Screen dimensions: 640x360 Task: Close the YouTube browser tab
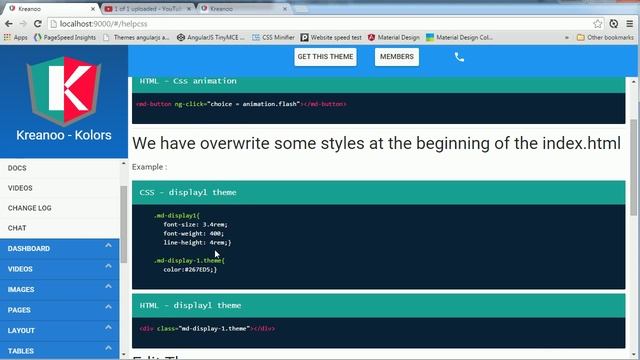189,9
